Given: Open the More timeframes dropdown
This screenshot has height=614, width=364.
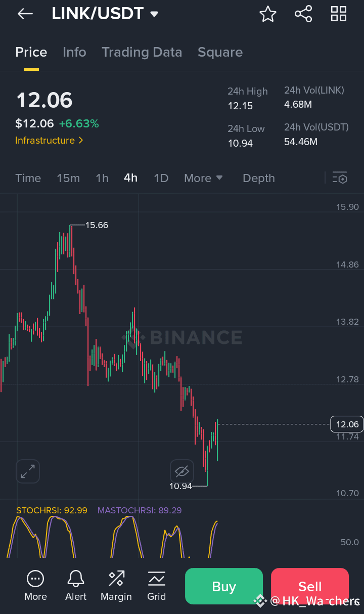Looking at the screenshot, I should coord(203,178).
